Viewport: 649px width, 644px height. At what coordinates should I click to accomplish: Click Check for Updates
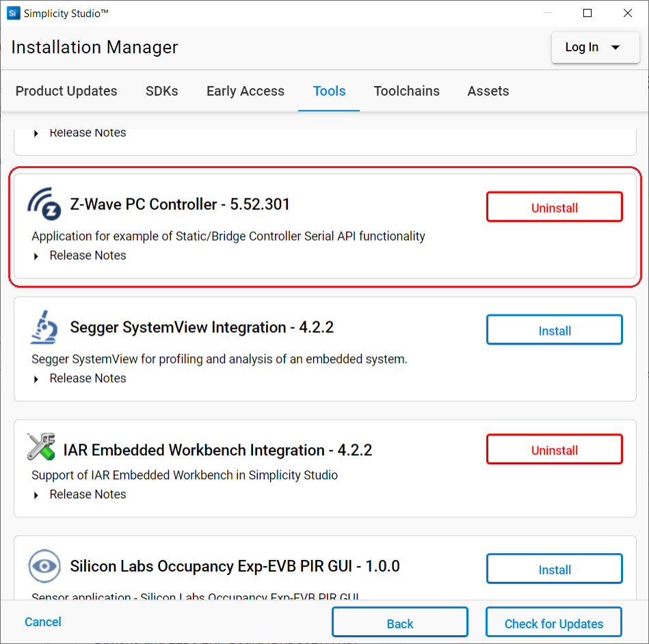coord(553,623)
